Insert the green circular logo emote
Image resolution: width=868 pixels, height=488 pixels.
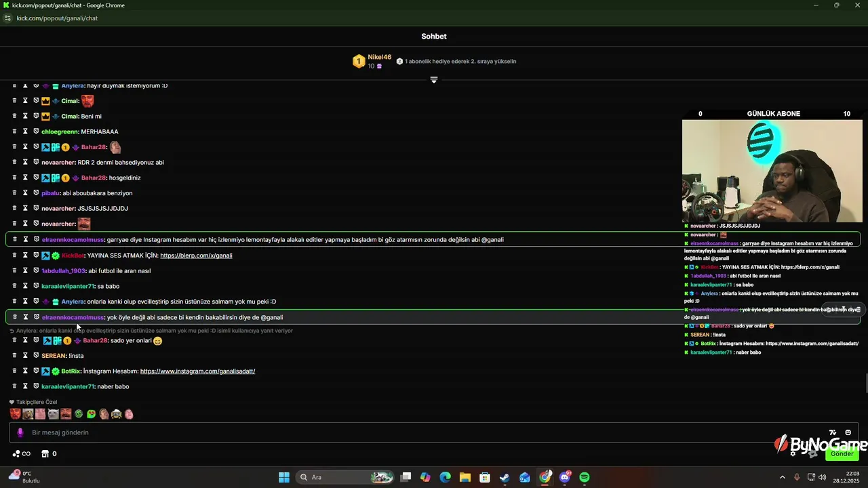(x=79, y=413)
